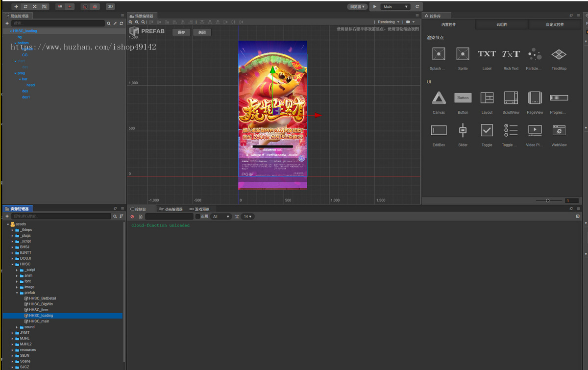The height and width of the screenshot is (370, 588).
Task: Refresh the hierarchy panel
Action: tap(121, 23)
